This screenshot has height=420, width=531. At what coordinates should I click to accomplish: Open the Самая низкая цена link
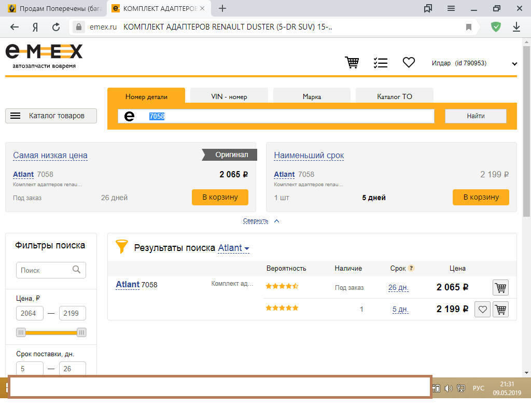tap(50, 155)
